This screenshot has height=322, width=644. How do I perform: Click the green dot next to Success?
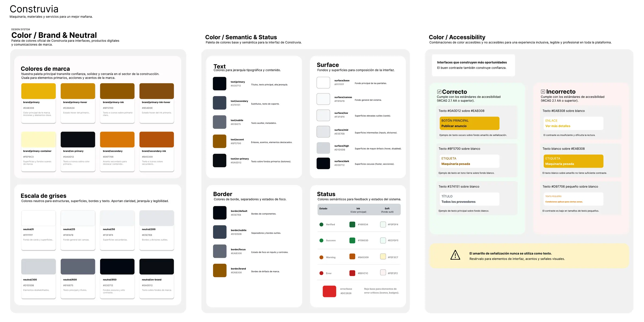click(321, 240)
